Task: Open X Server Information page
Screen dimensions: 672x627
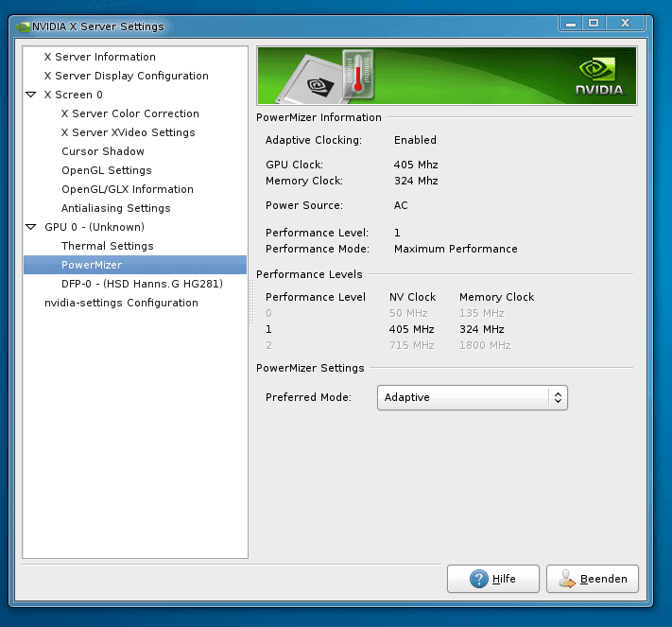Action: tap(100, 57)
